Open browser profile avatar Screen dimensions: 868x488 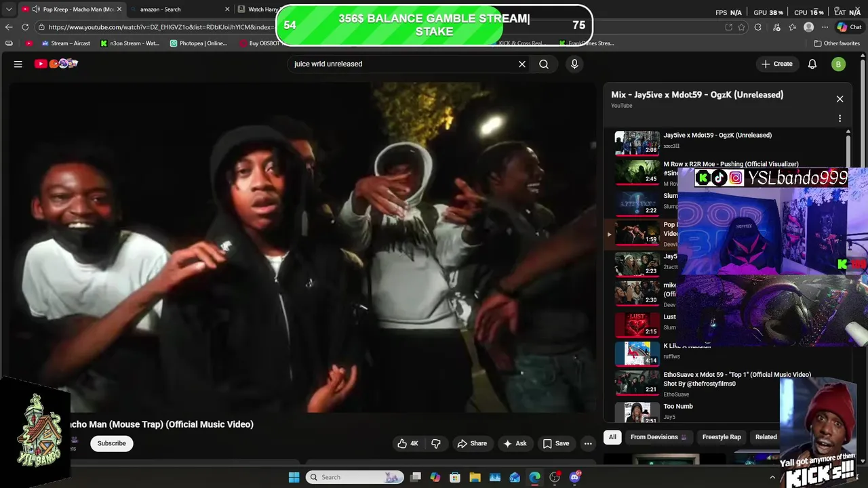808,27
